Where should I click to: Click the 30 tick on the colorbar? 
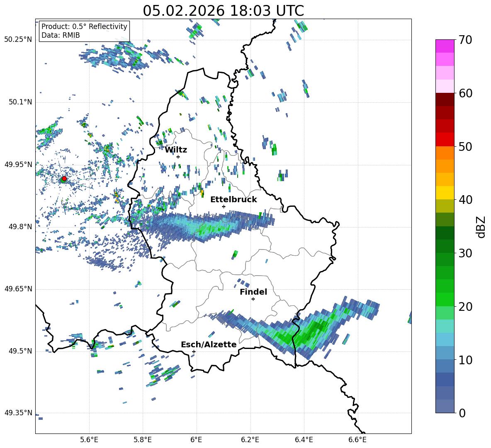[x=465, y=253]
